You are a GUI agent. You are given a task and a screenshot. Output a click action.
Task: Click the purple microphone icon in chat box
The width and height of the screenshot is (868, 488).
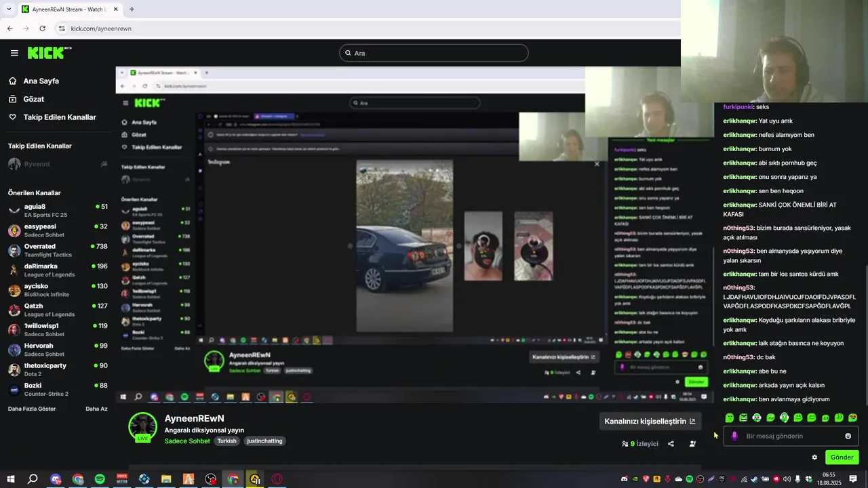pos(734,436)
